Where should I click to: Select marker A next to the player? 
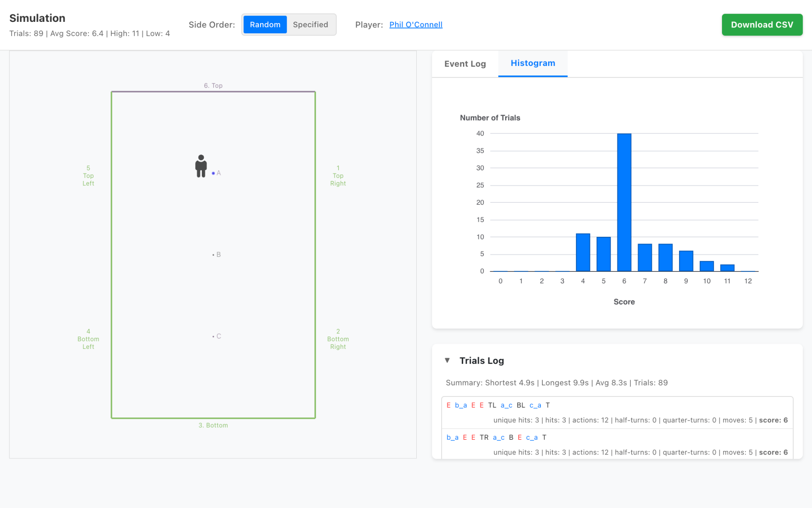coord(214,173)
